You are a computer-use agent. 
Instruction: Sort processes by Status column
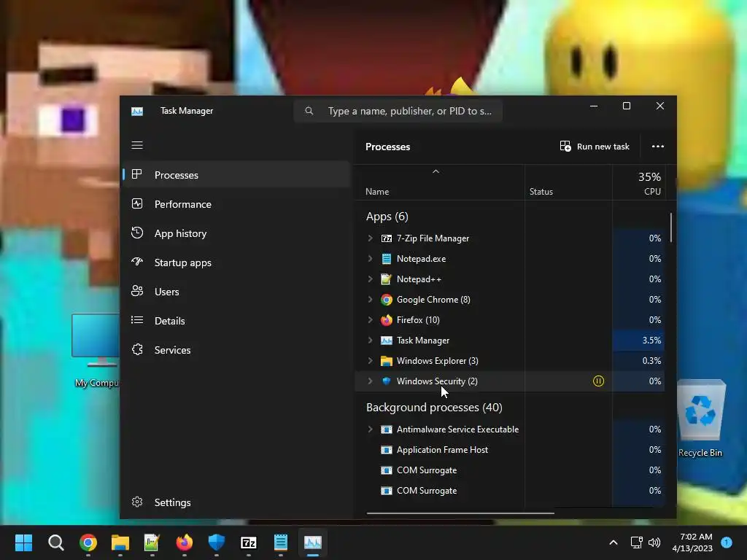[x=568, y=183]
